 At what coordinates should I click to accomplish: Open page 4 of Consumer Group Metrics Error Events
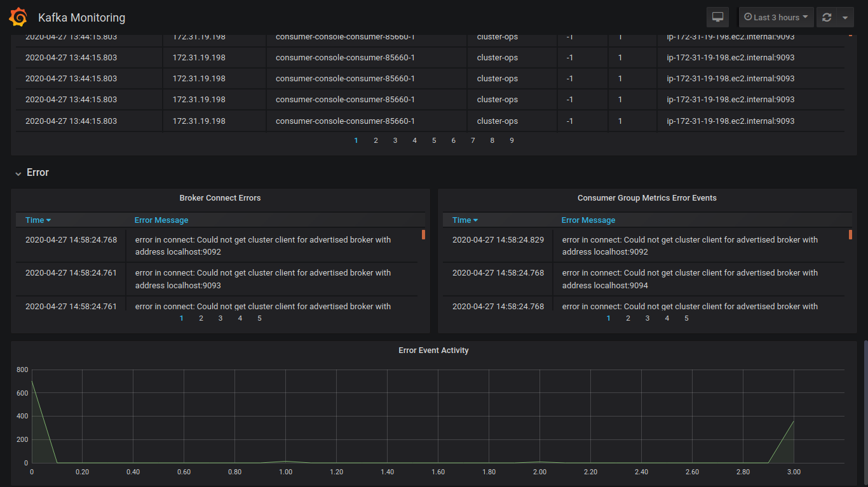point(667,318)
